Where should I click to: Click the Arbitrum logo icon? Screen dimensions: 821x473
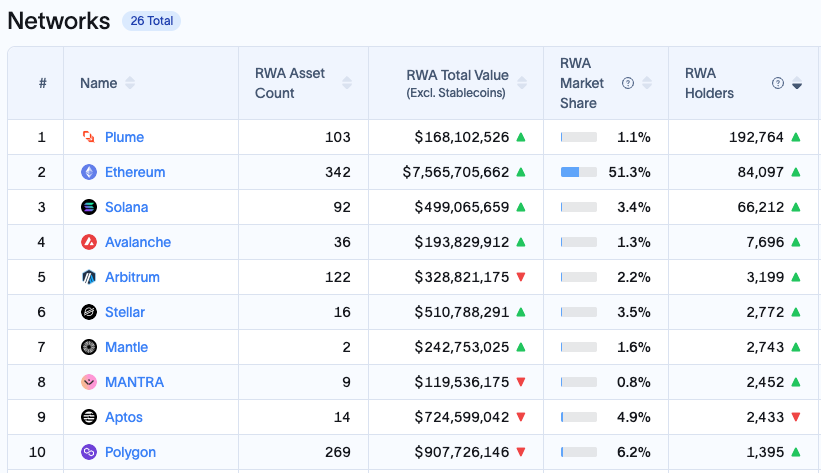pos(89,277)
